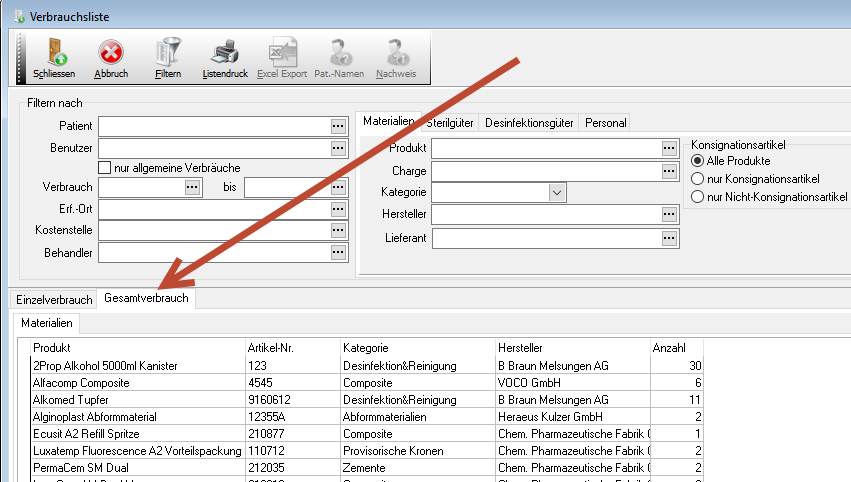Click into the Benutzer input field

click(213, 148)
